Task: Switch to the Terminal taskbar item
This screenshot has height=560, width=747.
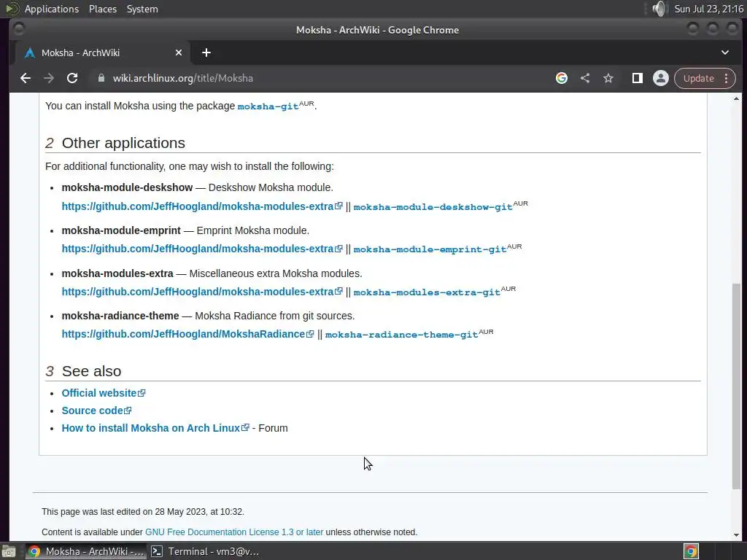Action: [x=205, y=551]
